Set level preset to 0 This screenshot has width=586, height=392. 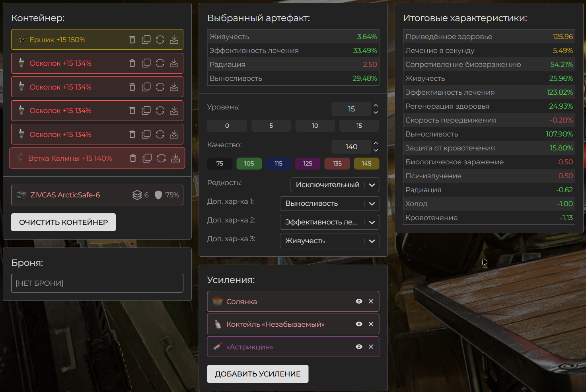(227, 126)
